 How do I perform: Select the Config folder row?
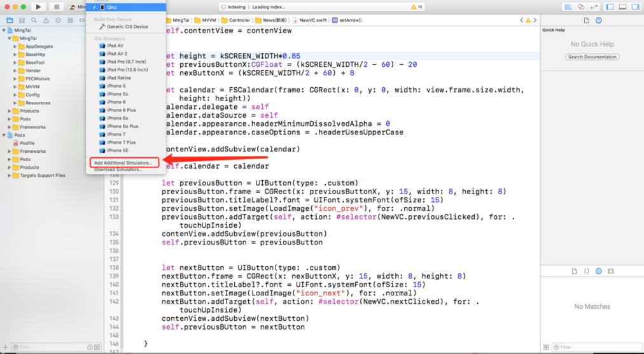click(52, 95)
